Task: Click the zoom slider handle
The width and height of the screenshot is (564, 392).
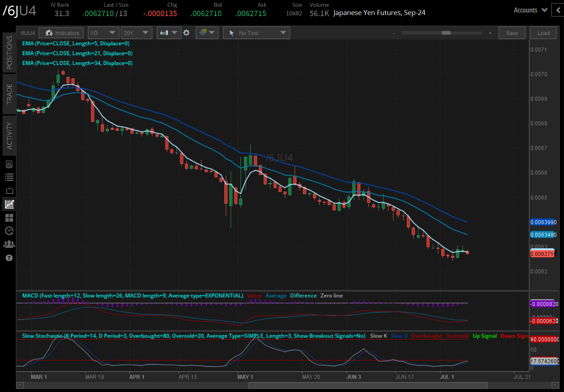Action: pyautogui.click(x=446, y=33)
